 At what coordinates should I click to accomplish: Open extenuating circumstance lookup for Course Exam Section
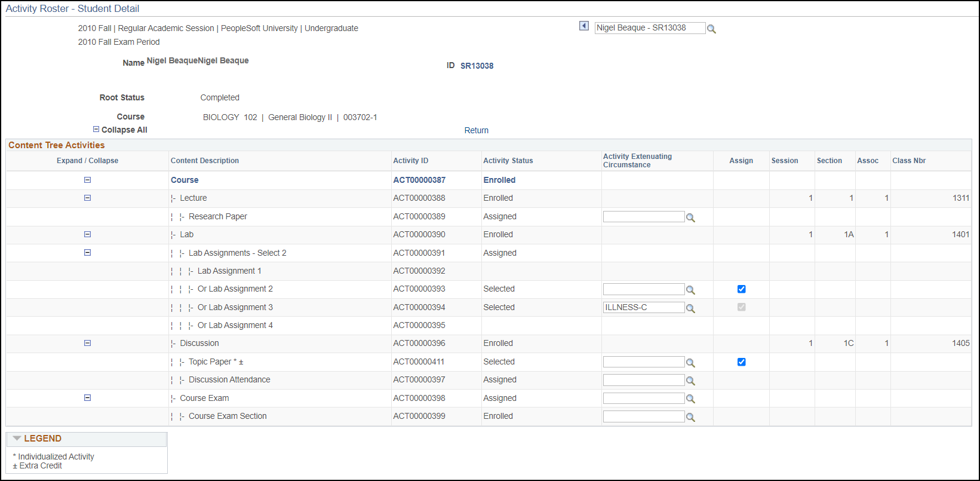click(x=690, y=417)
